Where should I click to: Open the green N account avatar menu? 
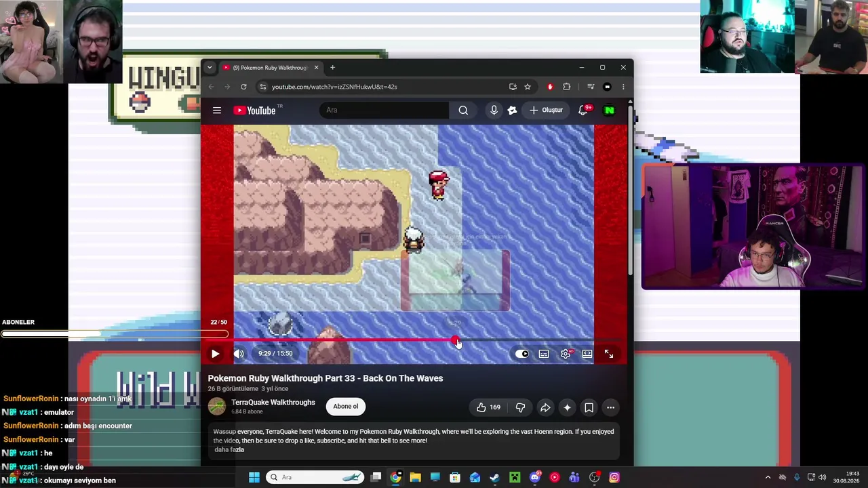[x=610, y=110]
